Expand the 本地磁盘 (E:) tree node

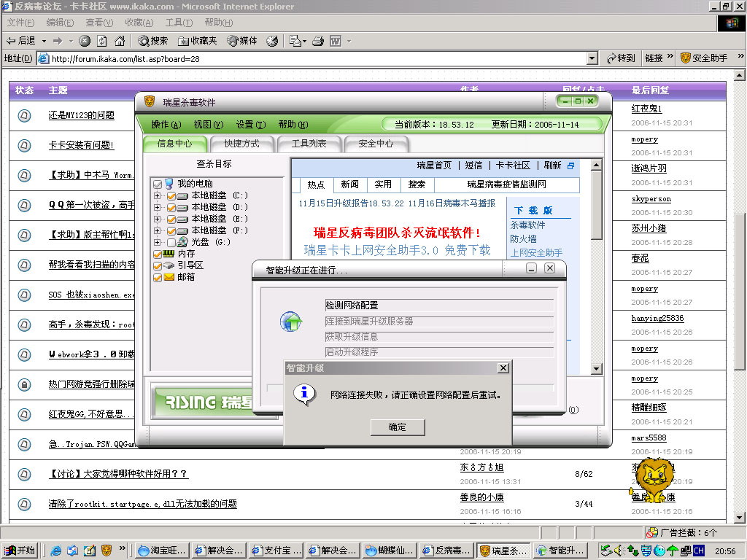click(157, 219)
